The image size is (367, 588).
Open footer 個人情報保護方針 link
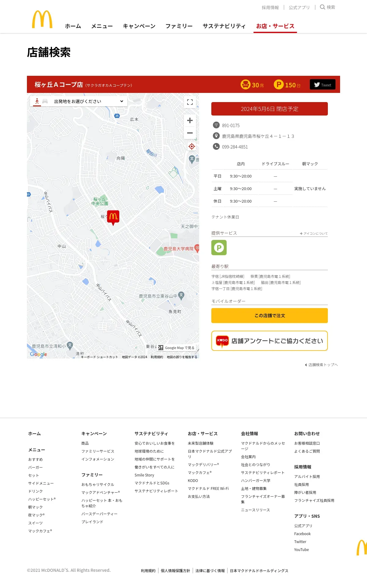coord(176,571)
